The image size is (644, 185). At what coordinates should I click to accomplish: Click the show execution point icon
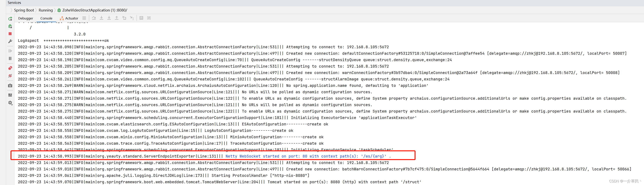click(x=94, y=18)
